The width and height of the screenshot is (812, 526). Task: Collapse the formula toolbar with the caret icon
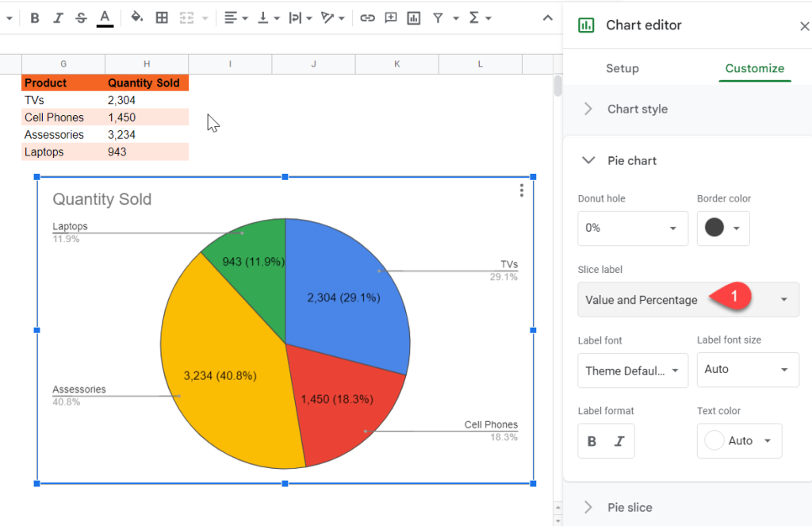point(547,17)
